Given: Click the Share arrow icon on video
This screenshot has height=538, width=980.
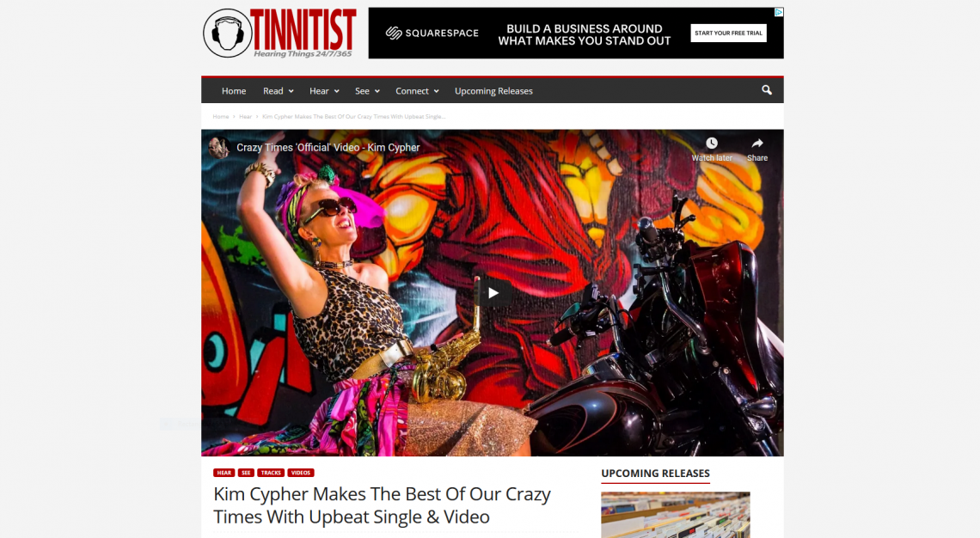Looking at the screenshot, I should (x=756, y=143).
